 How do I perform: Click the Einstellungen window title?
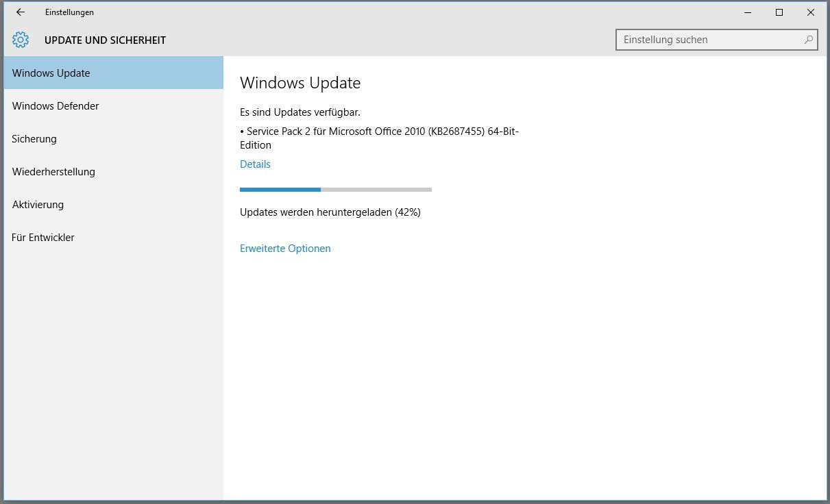point(69,12)
